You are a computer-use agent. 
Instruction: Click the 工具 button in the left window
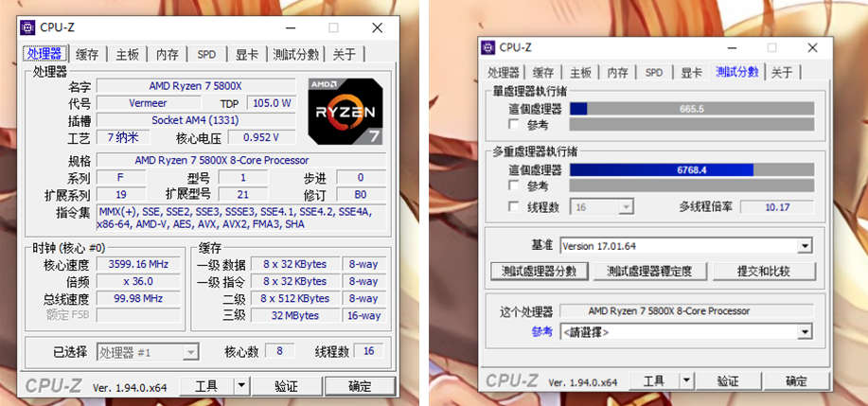(x=206, y=386)
